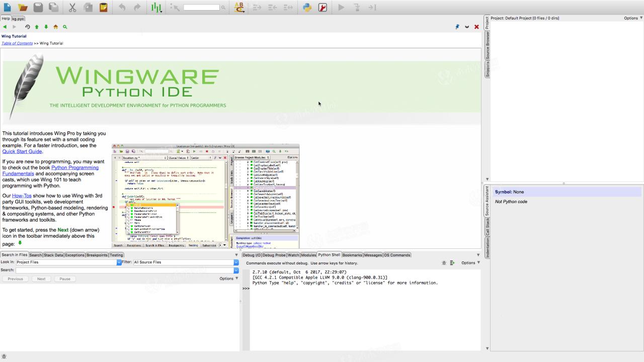Viewport: 644px width, 362px height.
Task: Click the Save file toolbar icon
Action: point(38,8)
